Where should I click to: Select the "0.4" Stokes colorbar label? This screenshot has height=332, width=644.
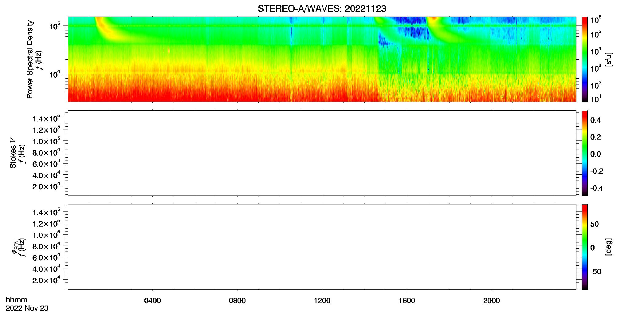(595, 120)
